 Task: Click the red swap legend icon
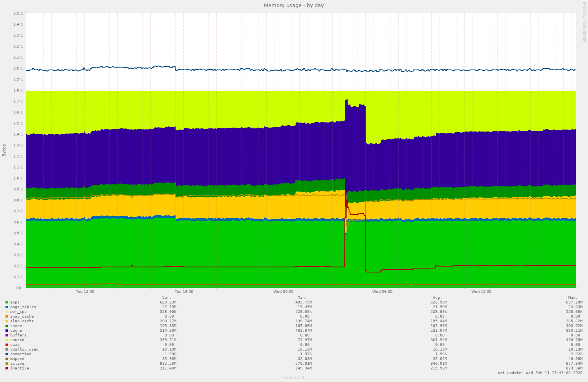[6, 344]
